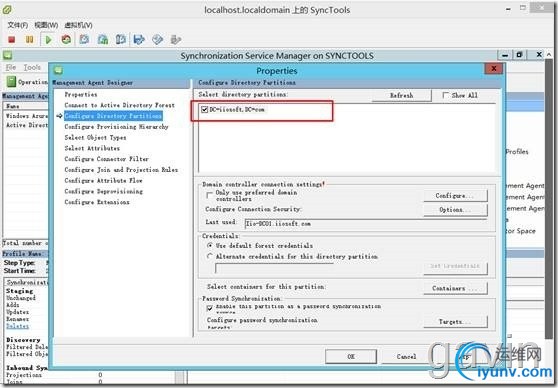
Task: Enable the Show All checkbox
Action: [446, 95]
